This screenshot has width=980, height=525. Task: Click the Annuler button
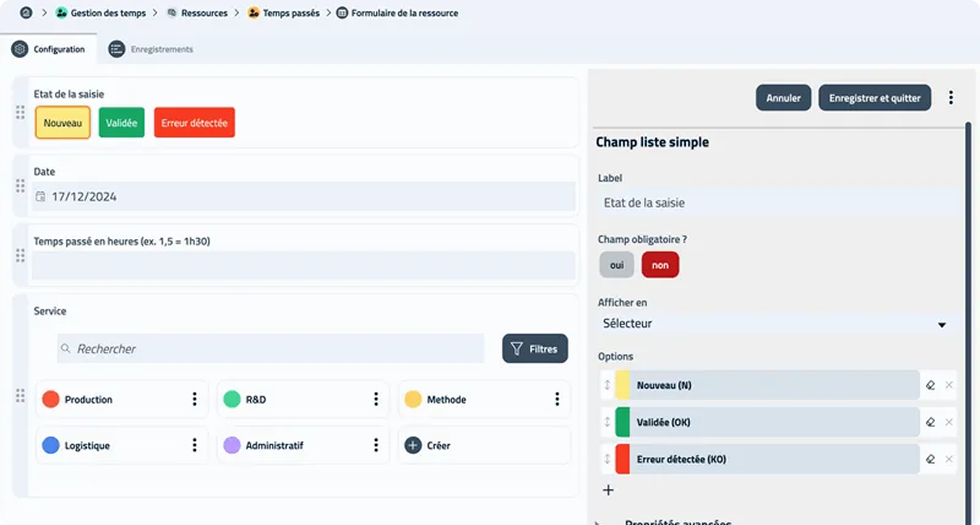[784, 98]
